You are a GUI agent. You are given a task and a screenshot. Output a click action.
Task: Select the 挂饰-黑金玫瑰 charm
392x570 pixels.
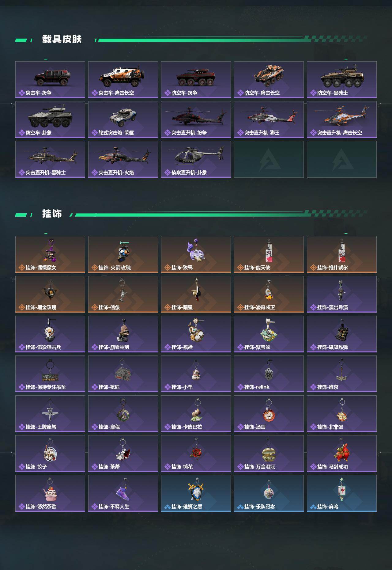50,294
